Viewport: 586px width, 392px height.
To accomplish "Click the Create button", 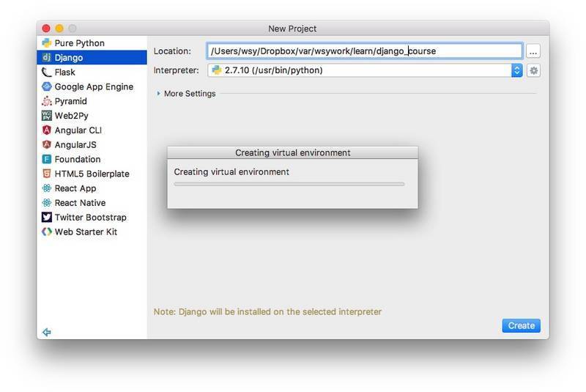I will (x=521, y=325).
